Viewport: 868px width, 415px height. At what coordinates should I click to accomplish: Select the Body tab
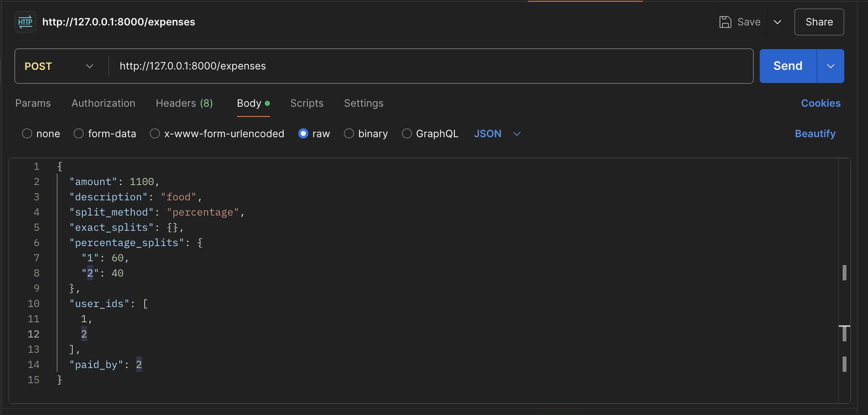[253, 103]
